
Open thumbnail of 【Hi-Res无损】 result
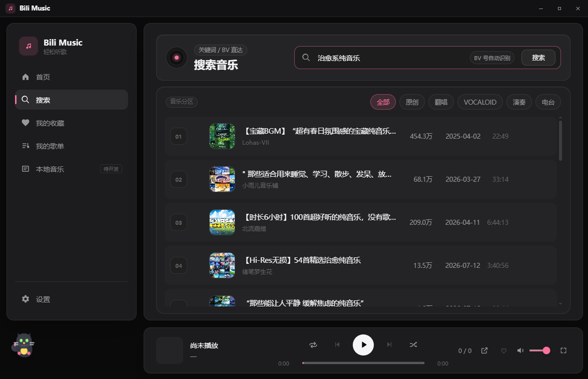coord(222,265)
